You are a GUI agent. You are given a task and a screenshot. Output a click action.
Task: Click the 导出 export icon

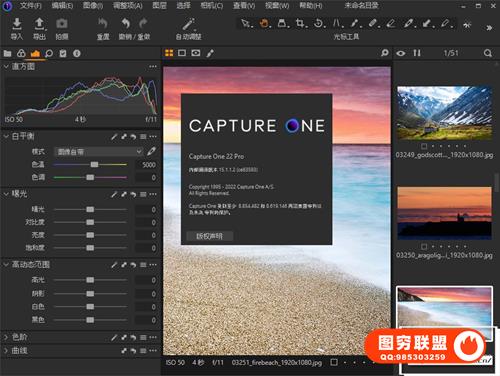[x=39, y=24]
